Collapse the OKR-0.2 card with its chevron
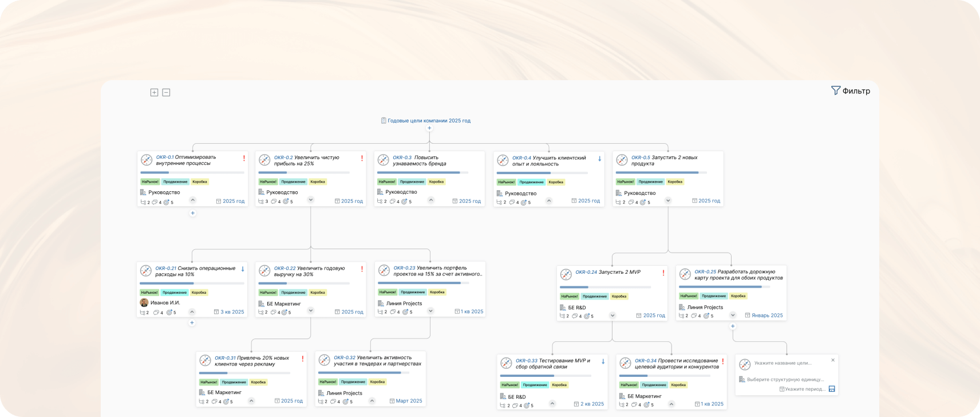The image size is (980, 417). (x=311, y=200)
